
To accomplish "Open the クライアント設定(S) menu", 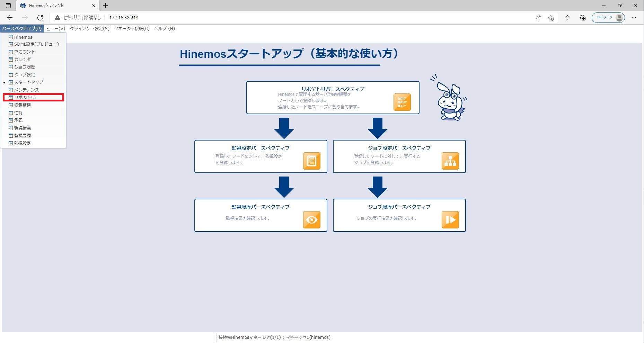I will tap(89, 29).
